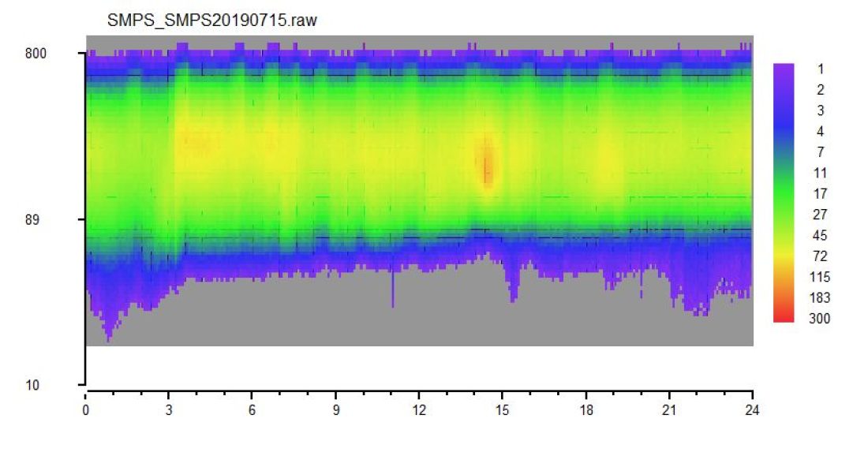
Task: Click the legend value 115
Action: pos(820,277)
